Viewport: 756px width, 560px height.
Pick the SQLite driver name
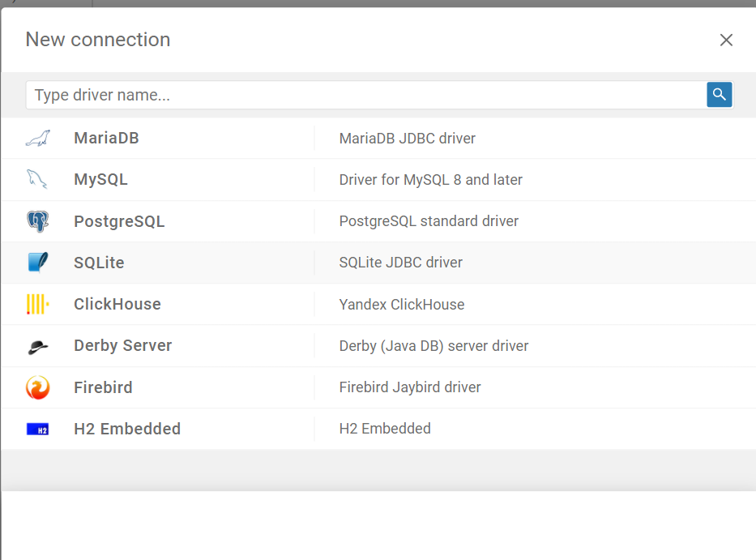pyautogui.click(x=99, y=263)
